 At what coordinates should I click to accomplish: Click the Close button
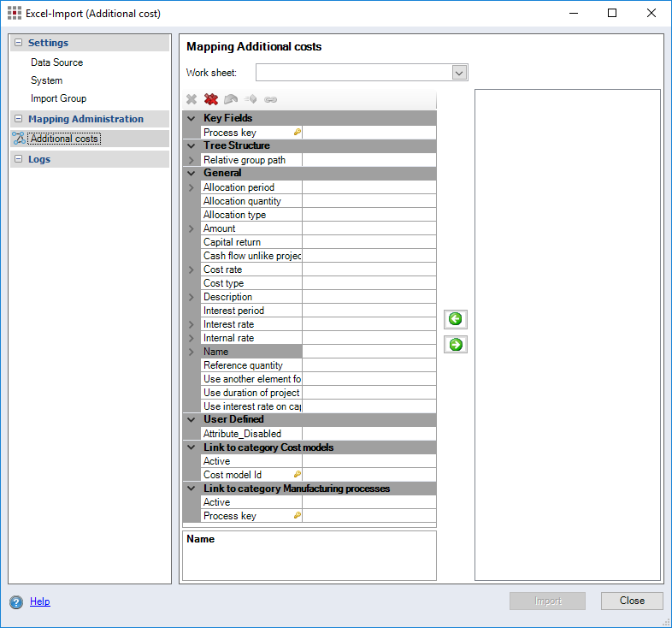[x=632, y=601]
